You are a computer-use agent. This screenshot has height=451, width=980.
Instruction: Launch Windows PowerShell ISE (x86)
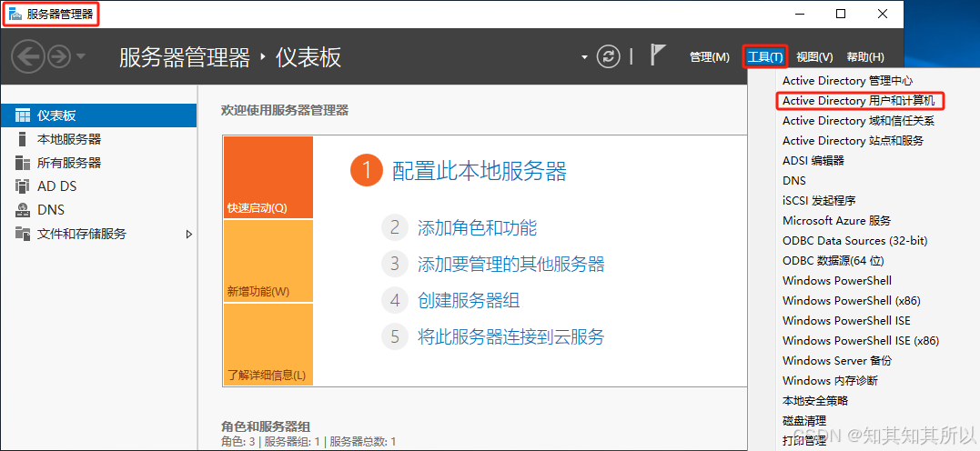(x=861, y=340)
